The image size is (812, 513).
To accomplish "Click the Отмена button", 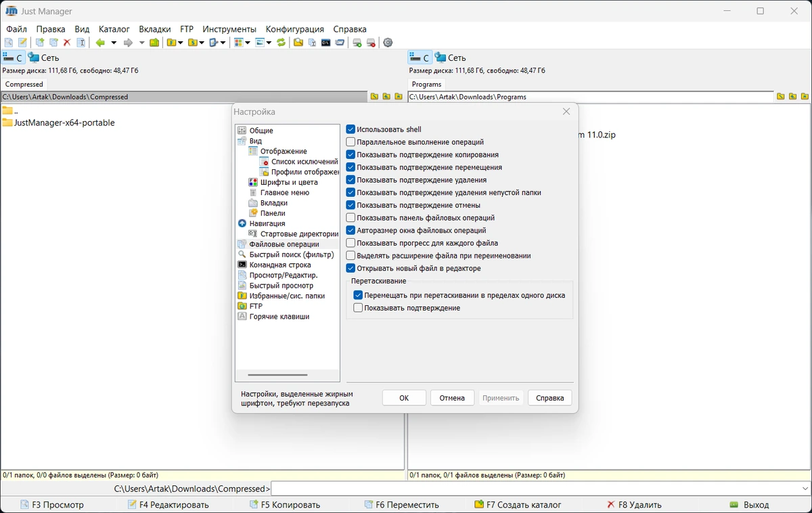I will 452,398.
